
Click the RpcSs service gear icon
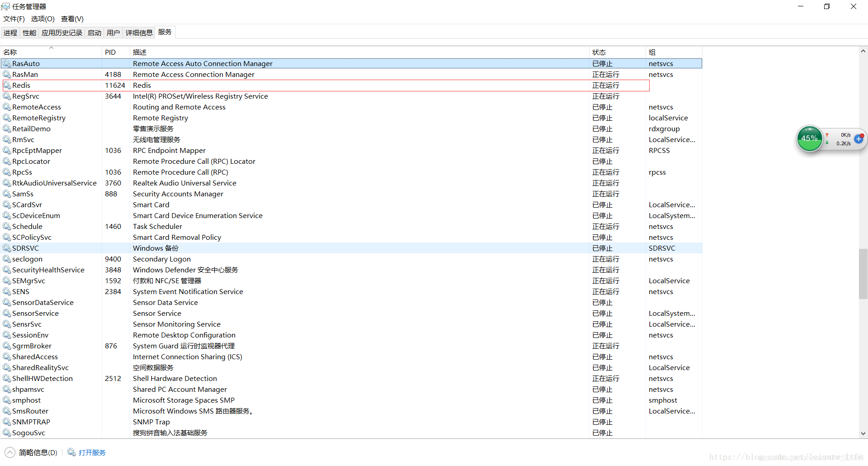click(7, 172)
